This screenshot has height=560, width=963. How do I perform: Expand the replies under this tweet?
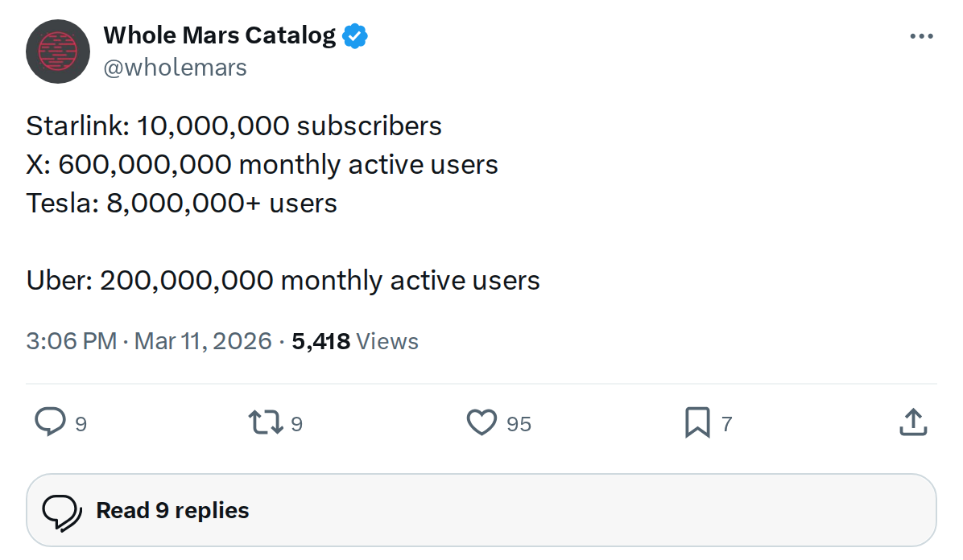tap(171, 509)
